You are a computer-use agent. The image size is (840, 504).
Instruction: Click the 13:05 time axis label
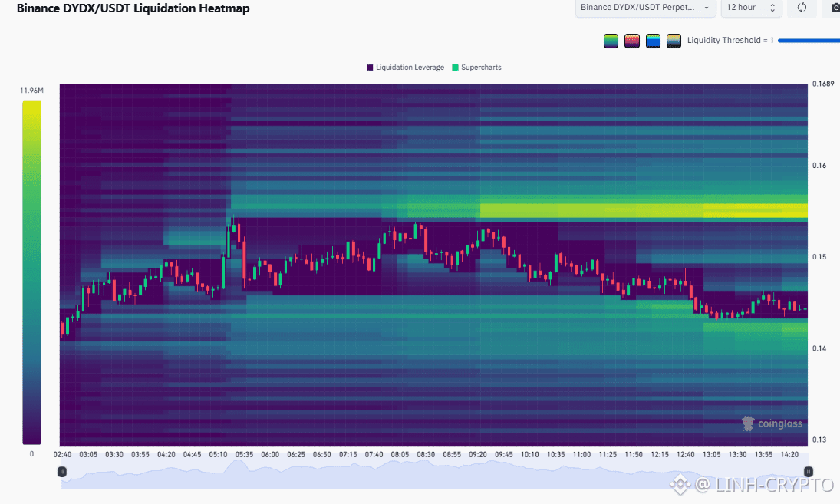tap(711, 455)
